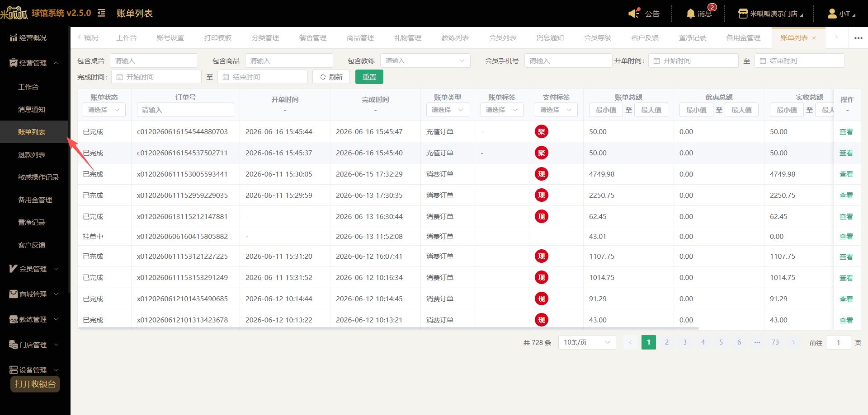Open 退款列表 in the sidebar
The width and height of the screenshot is (868, 415).
[32, 154]
